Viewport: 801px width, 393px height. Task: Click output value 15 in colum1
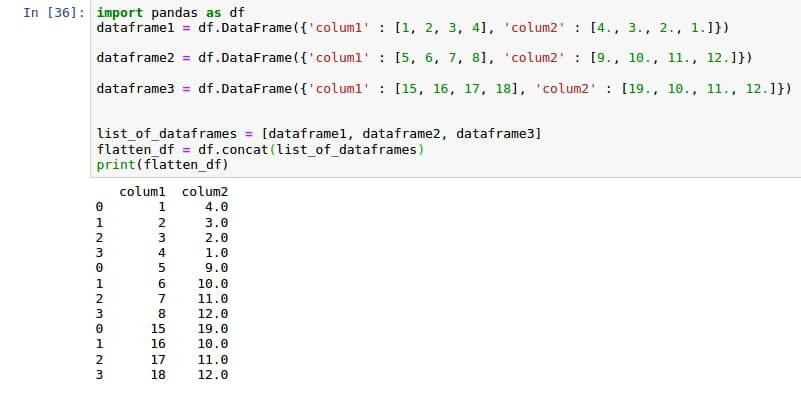tap(158, 329)
